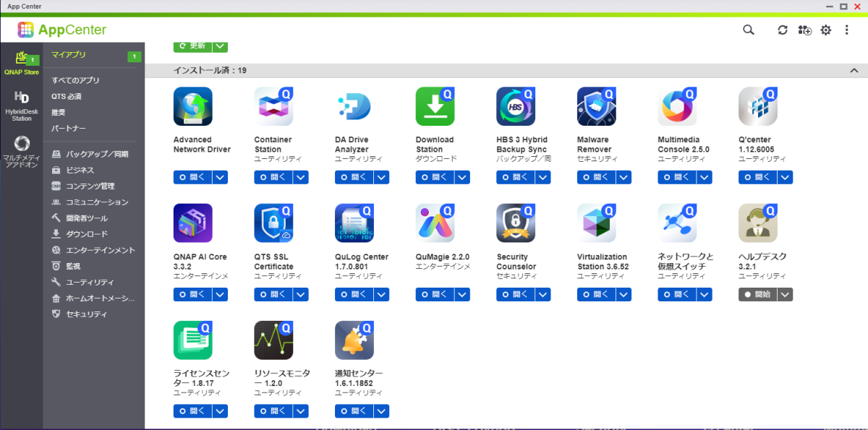Image resolution: width=868 pixels, height=430 pixels.
Task: Click the refresh icon in the header
Action: (x=783, y=30)
